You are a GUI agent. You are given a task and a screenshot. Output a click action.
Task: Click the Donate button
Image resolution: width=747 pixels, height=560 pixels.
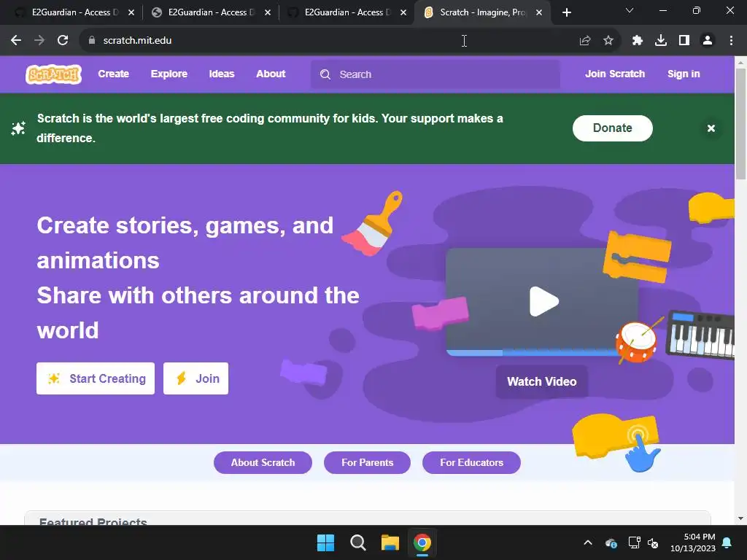(612, 128)
